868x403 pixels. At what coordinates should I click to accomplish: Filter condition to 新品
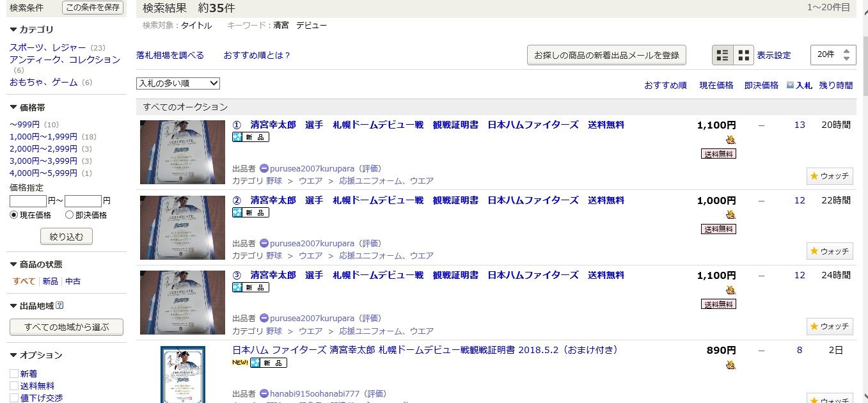(50, 281)
